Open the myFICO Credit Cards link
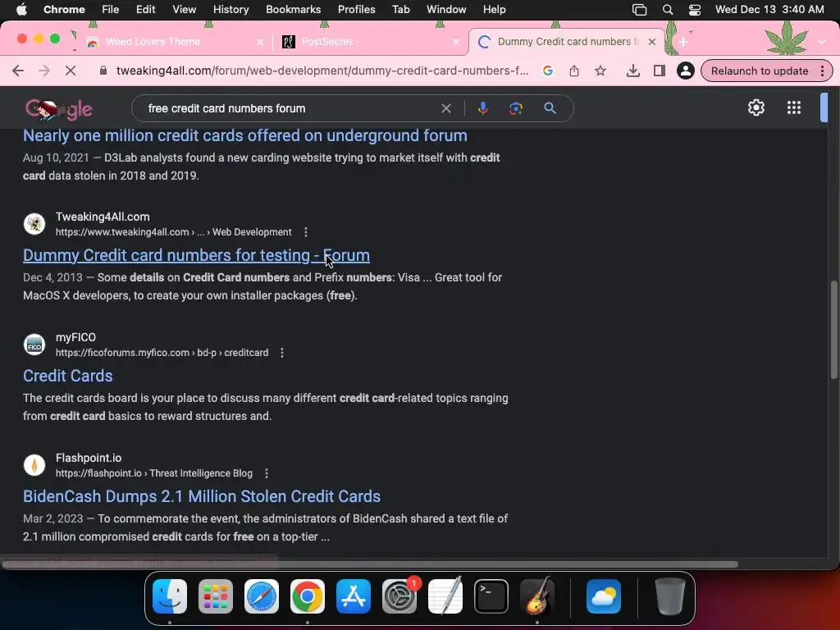Image resolution: width=840 pixels, height=630 pixels. pos(67,376)
